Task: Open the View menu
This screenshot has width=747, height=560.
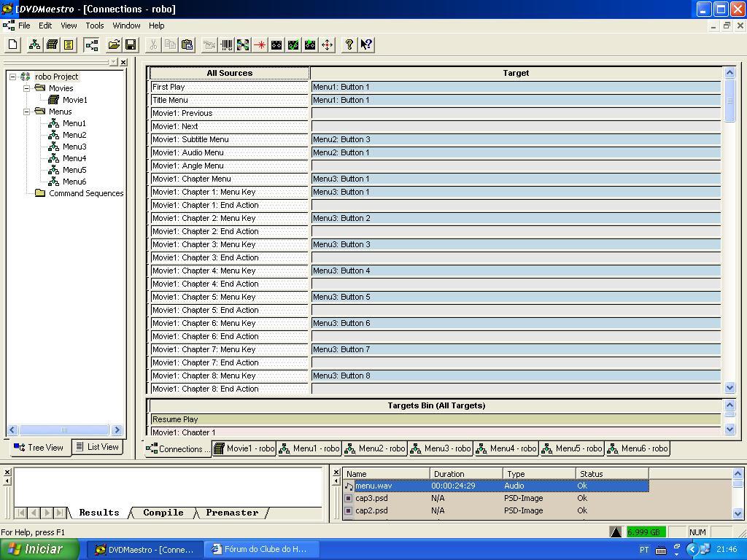Action: tap(69, 26)
